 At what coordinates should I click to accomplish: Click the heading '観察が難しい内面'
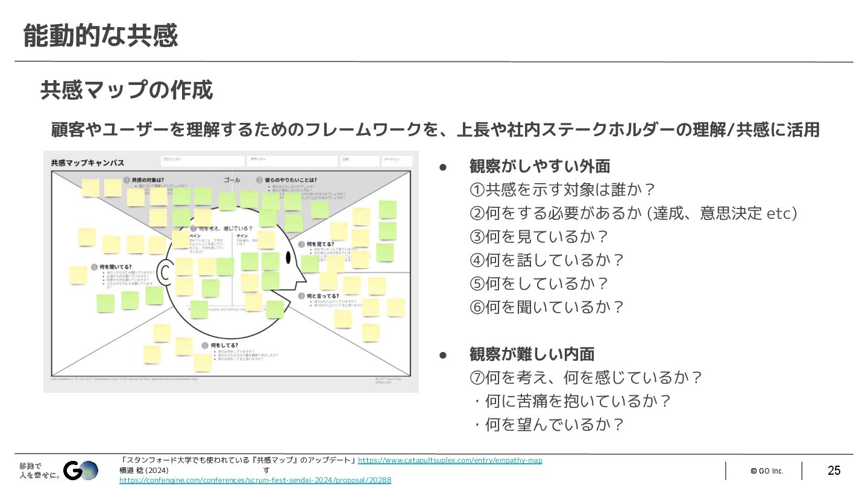coord(532,354)
